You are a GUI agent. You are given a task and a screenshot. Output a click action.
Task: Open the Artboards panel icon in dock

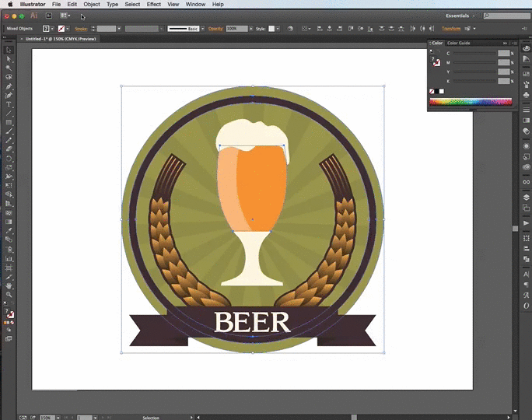[527, 208]
